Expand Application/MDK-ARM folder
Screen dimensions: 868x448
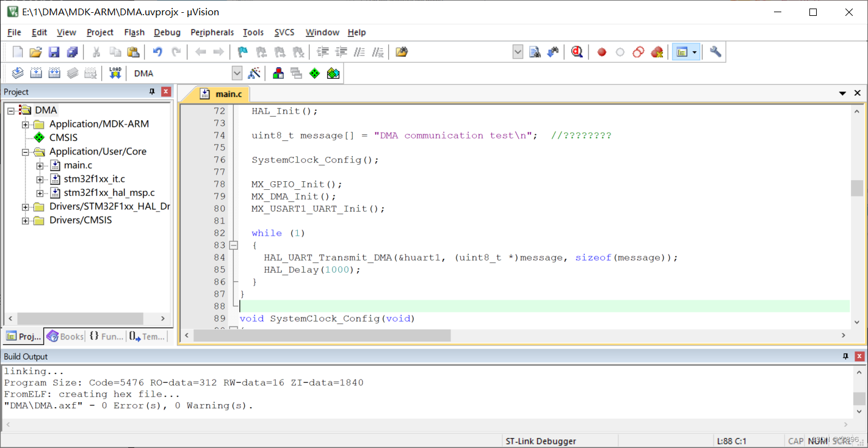[x=26, y=124]
